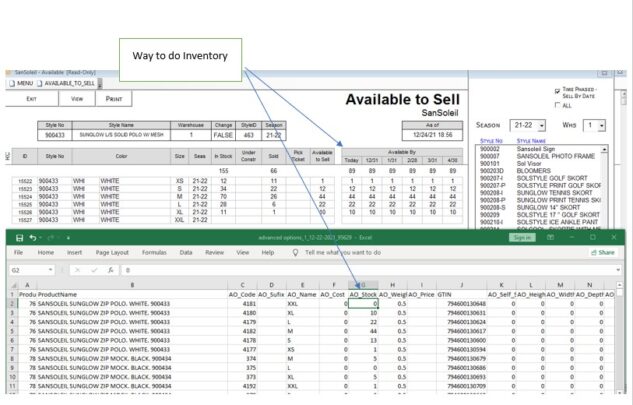633x405 pixels.
Task: Click the Exit button
Action: pos(31,99)
